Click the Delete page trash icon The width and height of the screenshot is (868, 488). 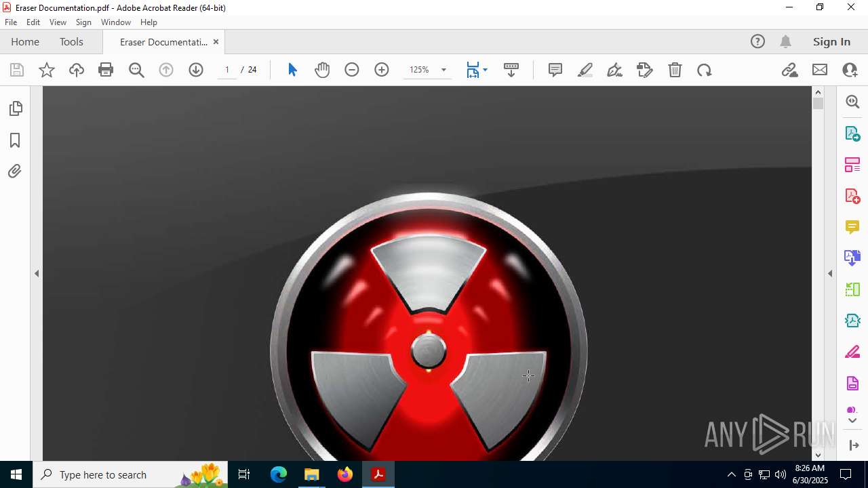coord(675,70)
